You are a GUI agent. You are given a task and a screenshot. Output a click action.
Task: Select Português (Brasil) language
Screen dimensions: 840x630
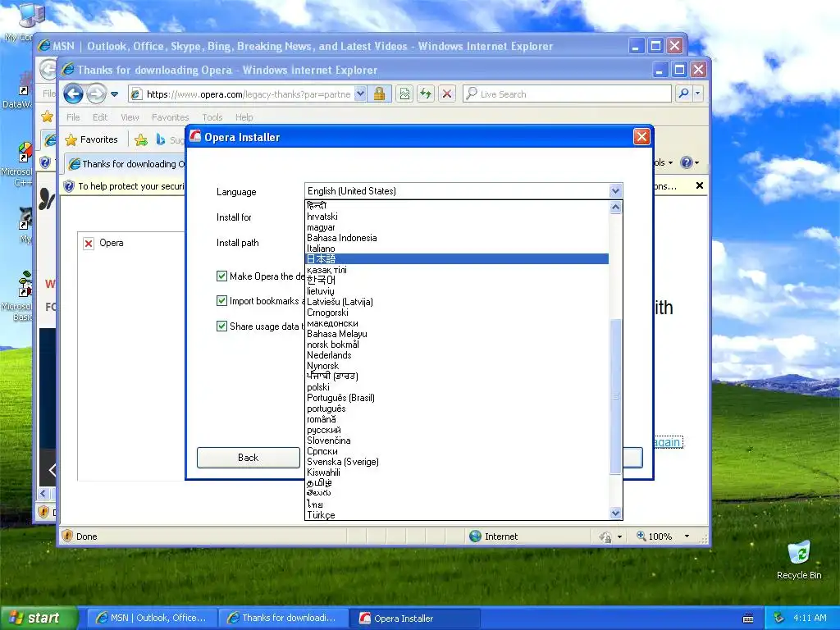tap(457, 398)
